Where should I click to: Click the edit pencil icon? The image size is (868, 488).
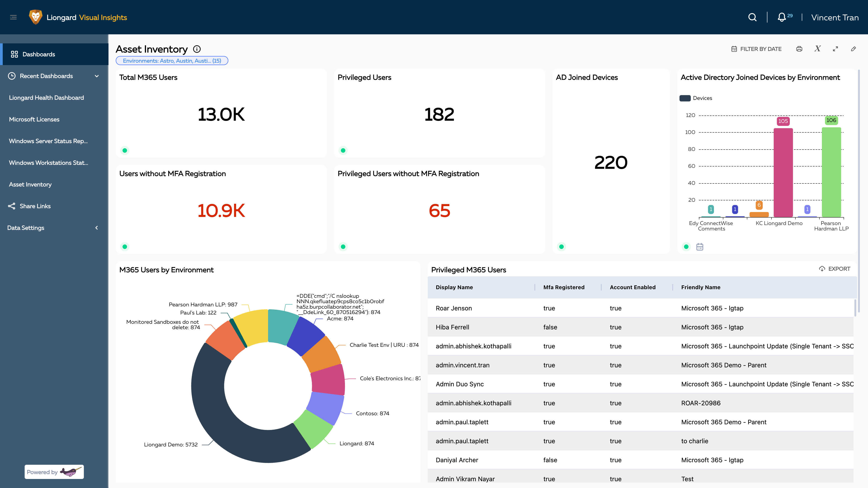pos(853,49)
